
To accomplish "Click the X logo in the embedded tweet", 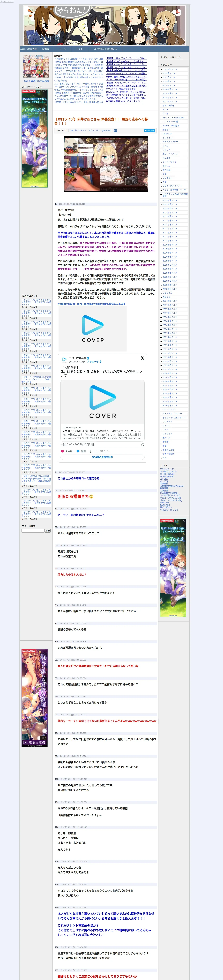I will [142, 358].
